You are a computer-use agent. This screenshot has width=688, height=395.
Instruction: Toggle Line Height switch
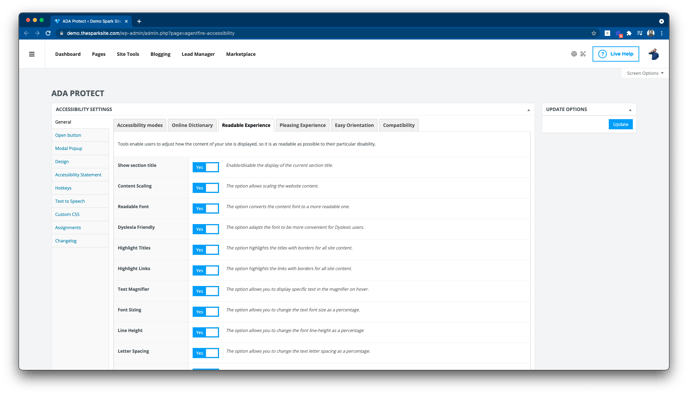click(x=205, y=332)
